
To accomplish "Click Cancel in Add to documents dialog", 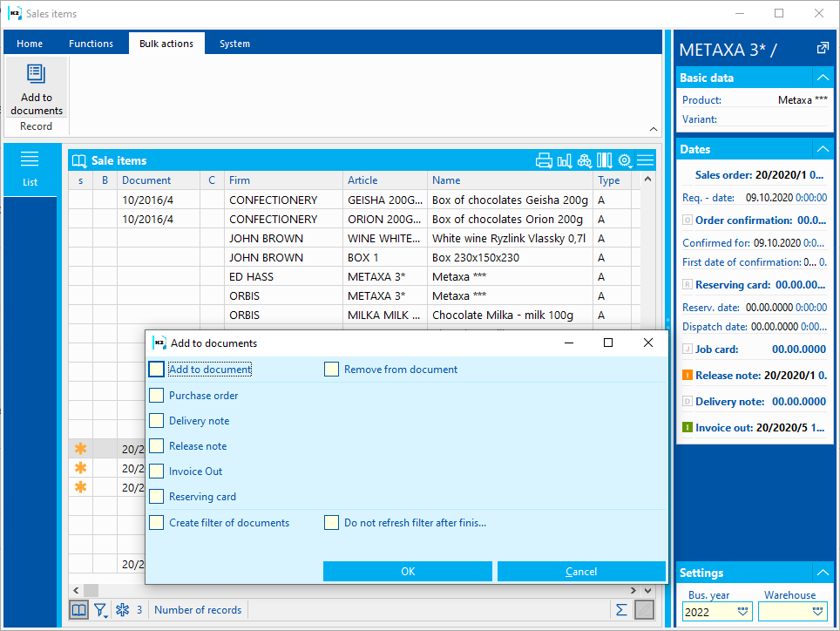I will coord(581,572).
